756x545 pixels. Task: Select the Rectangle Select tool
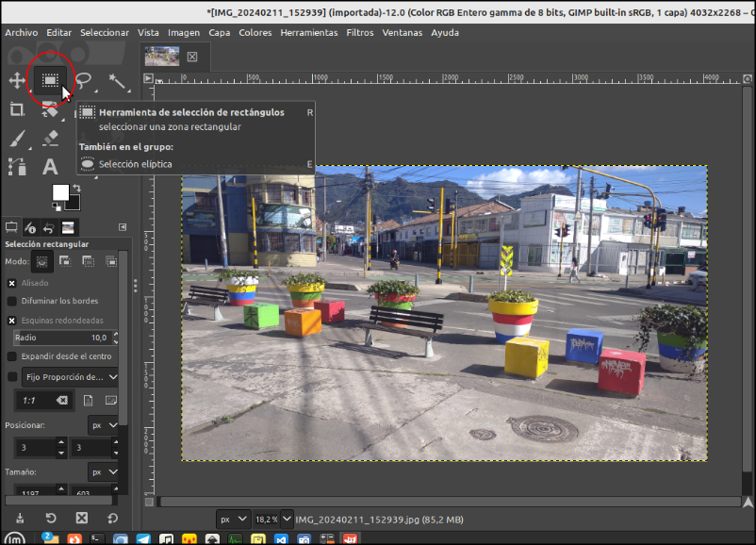[50, 80]
